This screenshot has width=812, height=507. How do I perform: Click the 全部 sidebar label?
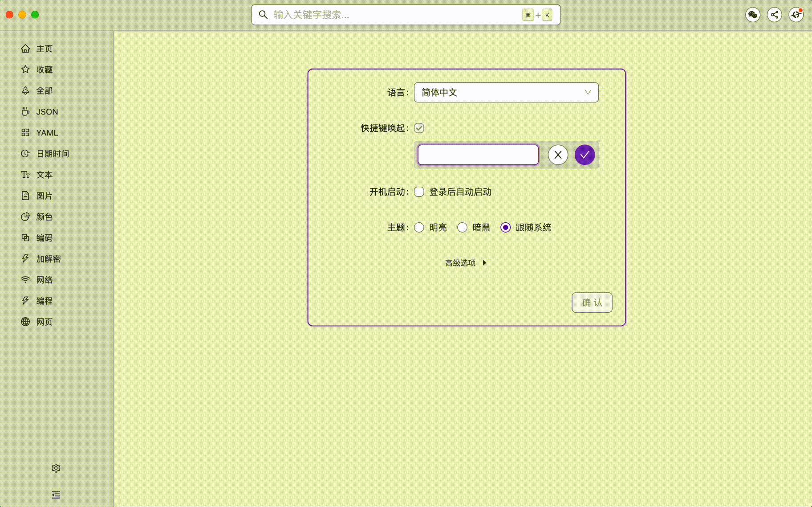(x=45, y=90)
